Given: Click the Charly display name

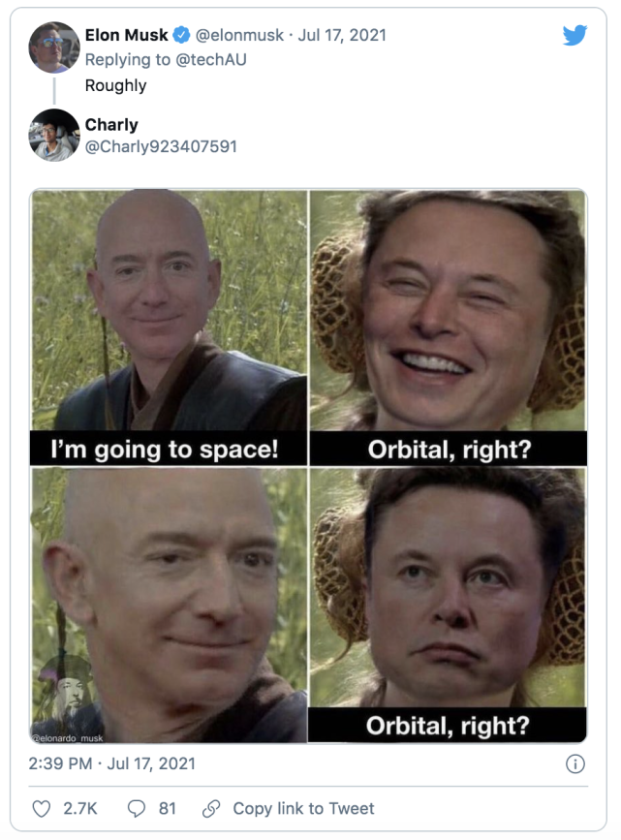Looking at the screenshot, I should (111, 125).
